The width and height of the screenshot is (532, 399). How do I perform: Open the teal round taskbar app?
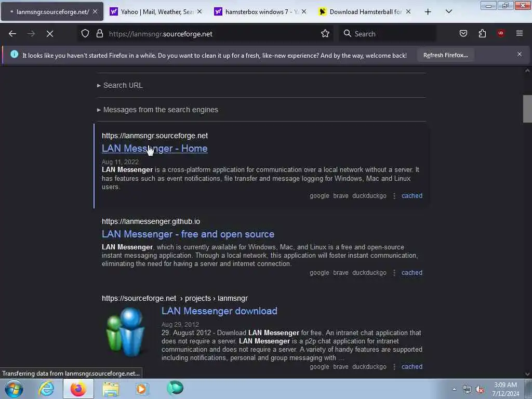(x=175, y=388)
